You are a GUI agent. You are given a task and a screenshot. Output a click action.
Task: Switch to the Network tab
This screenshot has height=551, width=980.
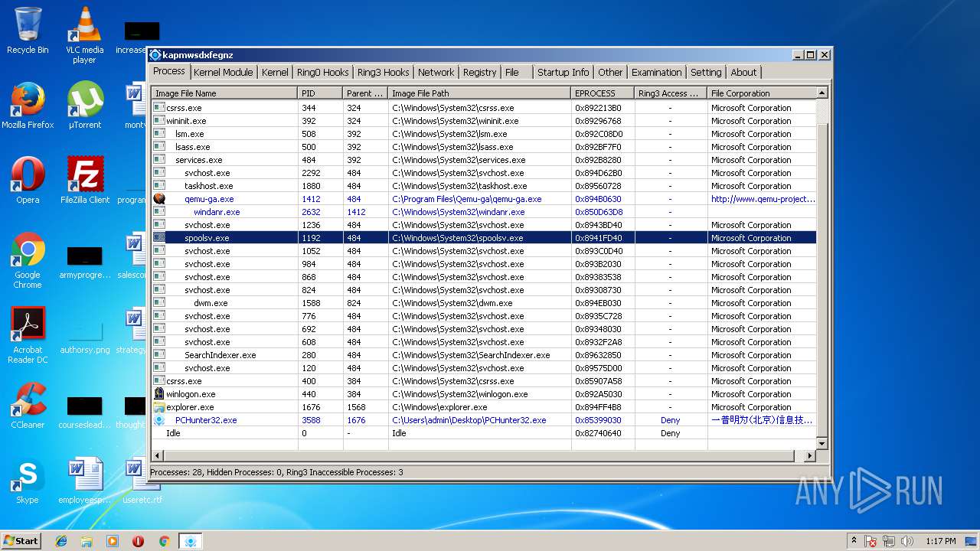[436, 72]
